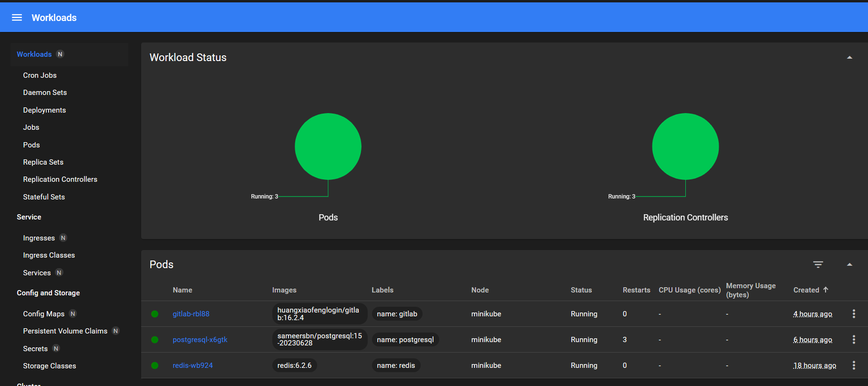The image size is (868, 386).
Task: Sort pods by Created column
Action: [806, 290]
